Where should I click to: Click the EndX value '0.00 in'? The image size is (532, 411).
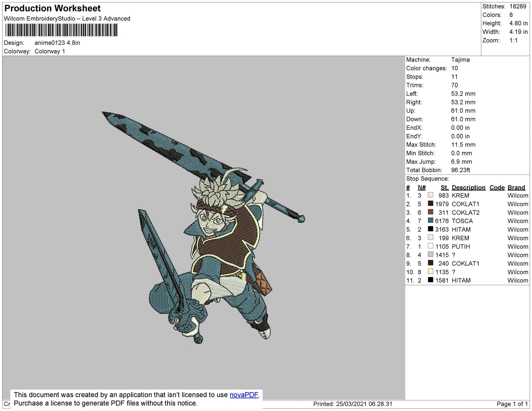pyautogui.click(x=460, y=128)
